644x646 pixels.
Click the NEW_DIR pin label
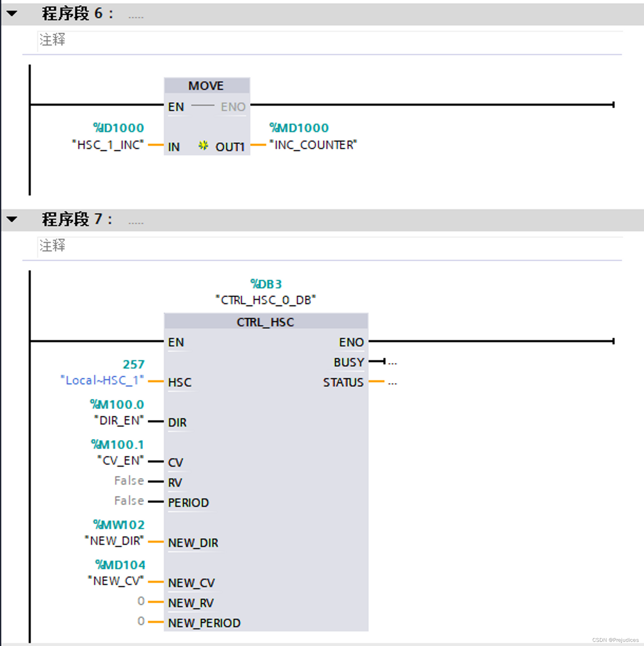(x=193, y=543)
